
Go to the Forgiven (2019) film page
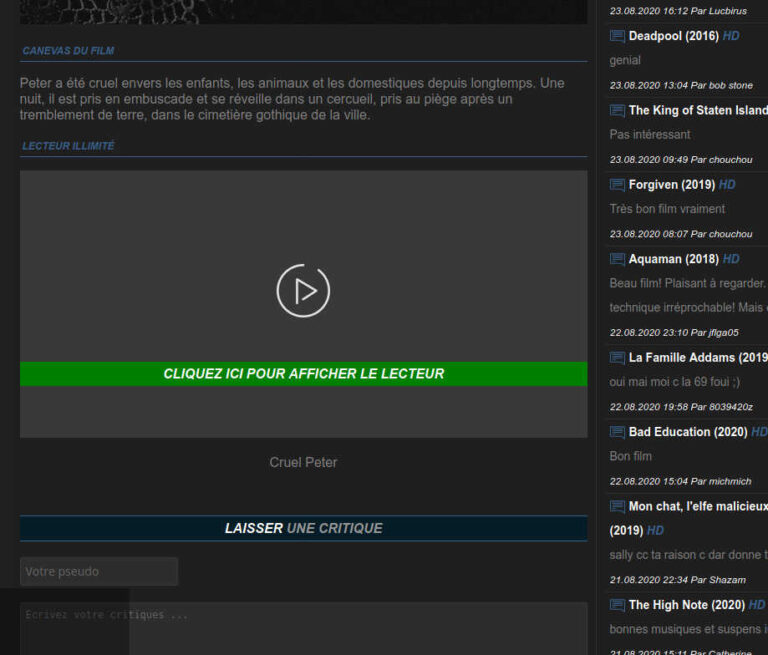coord(671,185)
